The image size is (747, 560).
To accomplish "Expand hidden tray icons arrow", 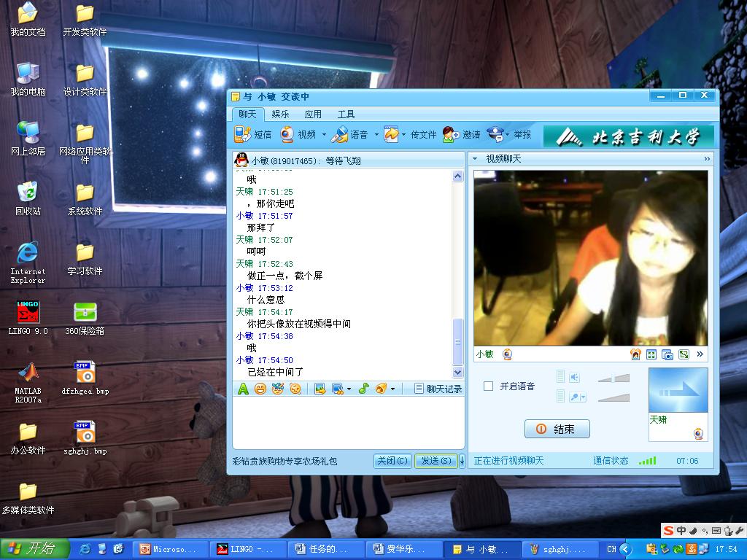I will [x=626, y=549].
